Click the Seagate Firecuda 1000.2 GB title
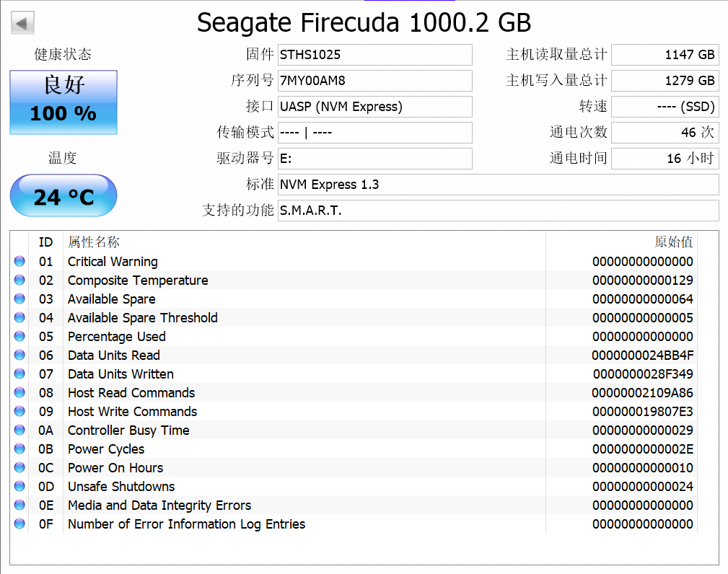The image size is (728, 574). click(x=364, y=22)
